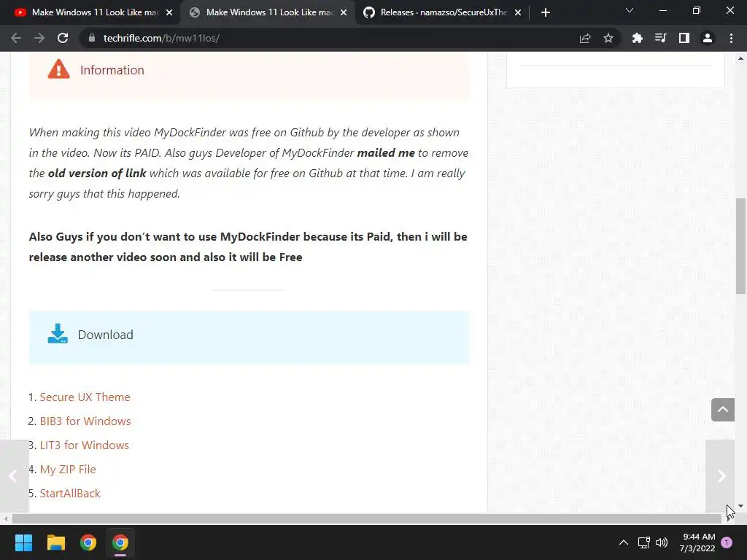This screenshot has width=747, height=560.
Task: Toggle the Chrome side panel
Action: point(684,38)
